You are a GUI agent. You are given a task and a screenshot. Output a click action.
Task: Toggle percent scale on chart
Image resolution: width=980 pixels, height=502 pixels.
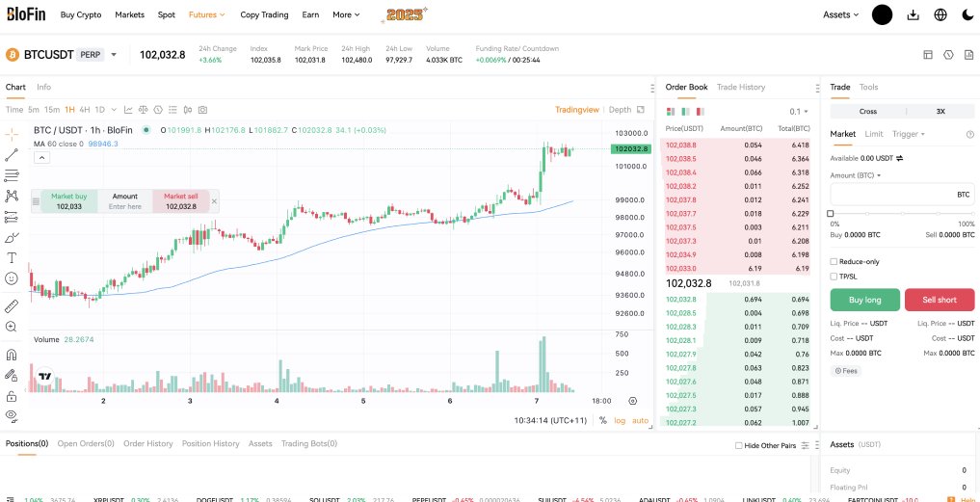(602, 421)
